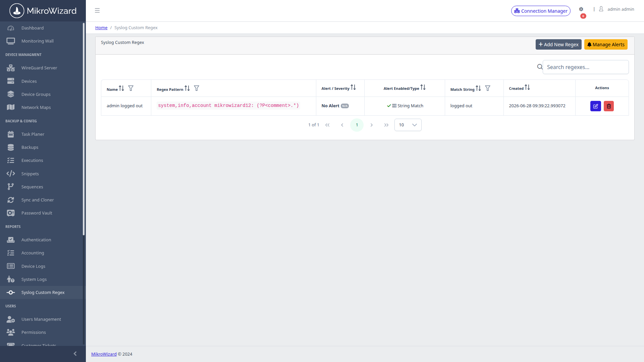Filter the Match String column
Viewport: 644px width, 362px height.
pos(488,88)
